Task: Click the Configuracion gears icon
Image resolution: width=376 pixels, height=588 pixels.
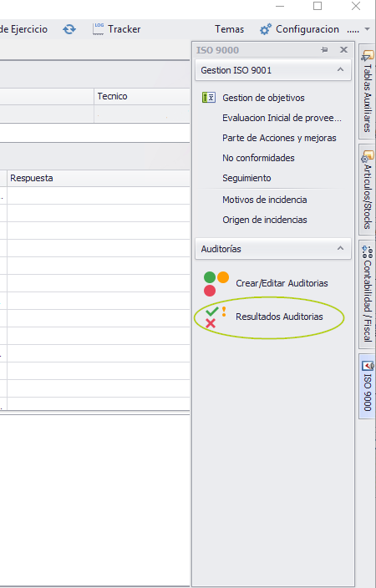Action: 266,29
